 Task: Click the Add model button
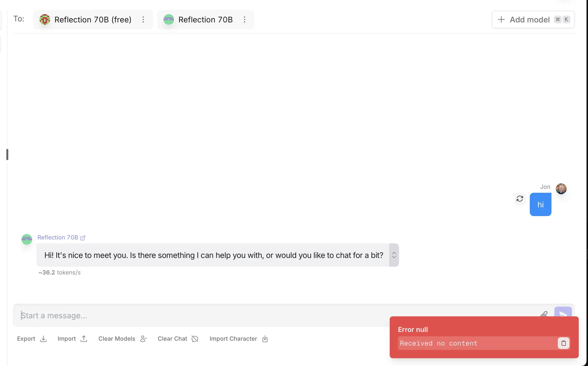[x=533, y=19]
